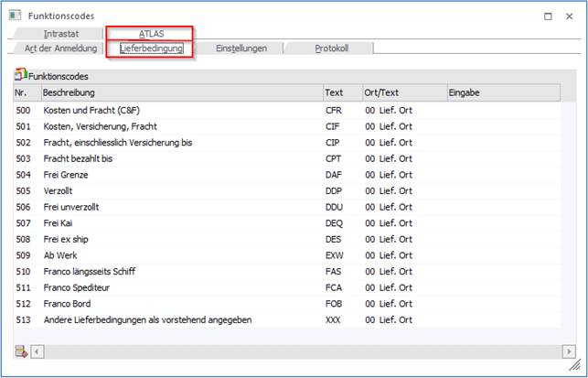
Task: Select the ATLAS tab
Action: point(152,34)
